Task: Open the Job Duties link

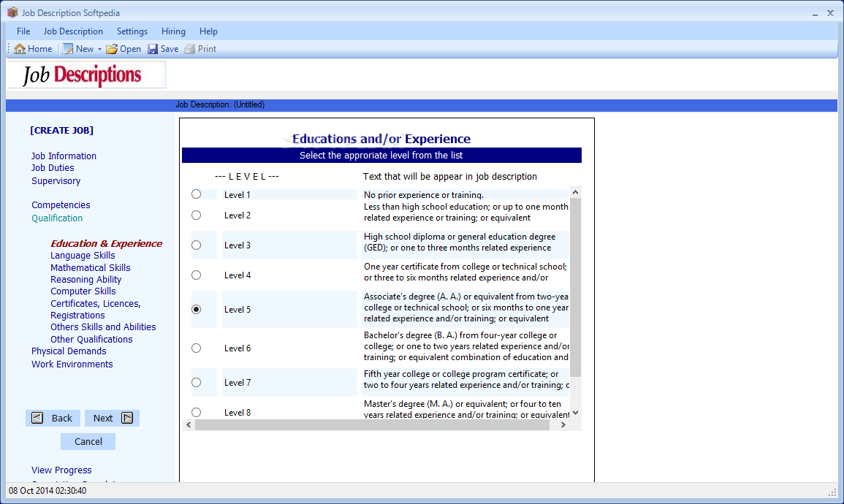Action: (x=53, y=168)
